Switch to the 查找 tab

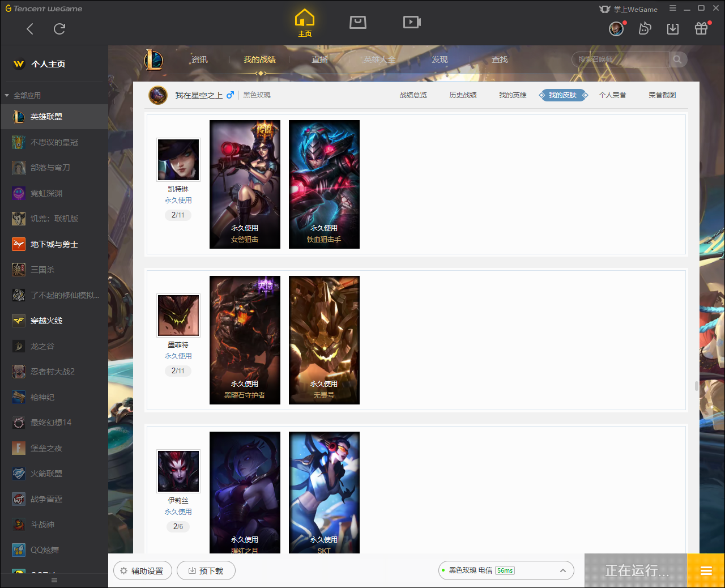(x=500, y=59)
